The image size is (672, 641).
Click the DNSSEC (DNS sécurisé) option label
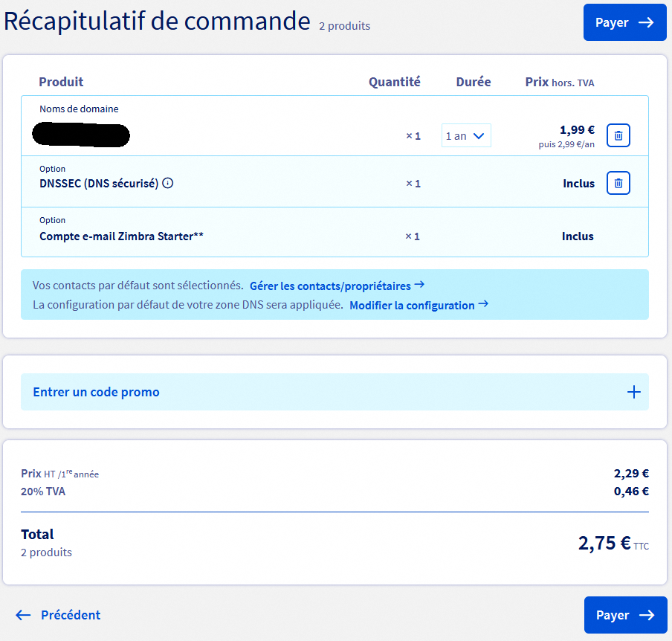[x=99, y=183]
